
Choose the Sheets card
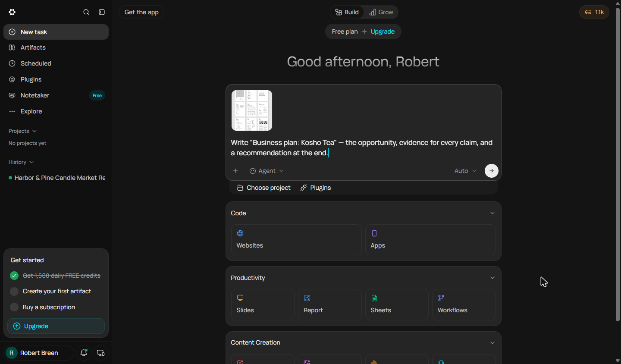397,304
